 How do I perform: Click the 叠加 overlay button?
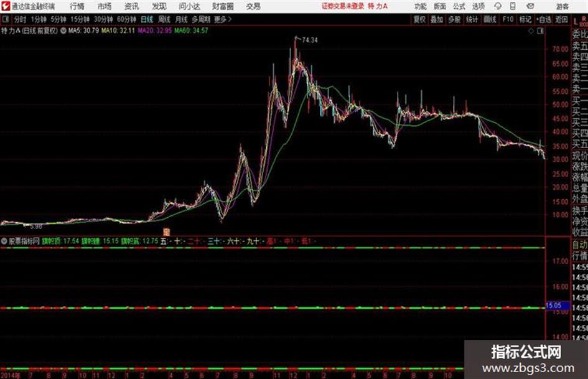(437, 19)
